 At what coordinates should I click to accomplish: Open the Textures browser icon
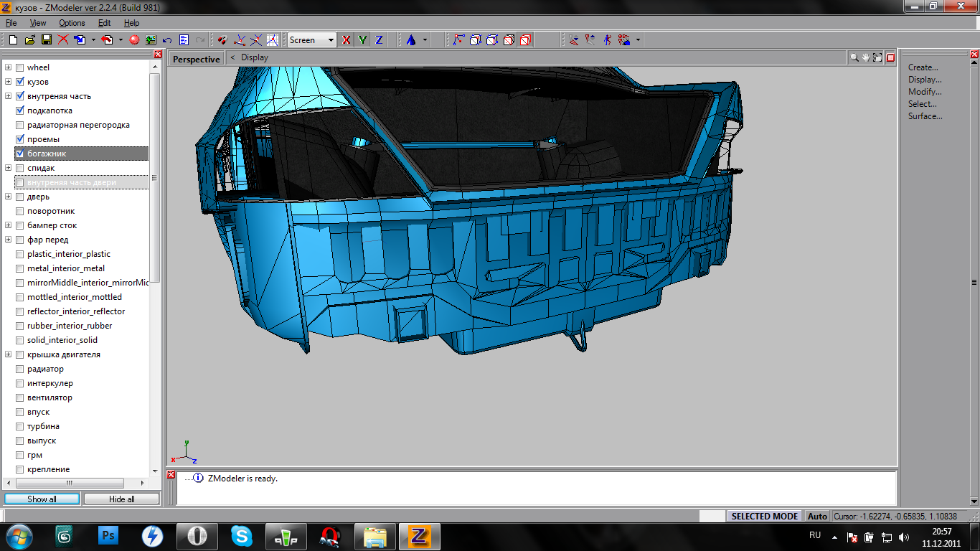tap(151, 40)
